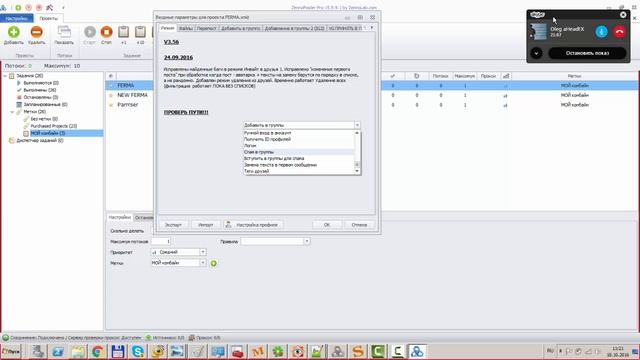Screen dimensions: 640x360
Task: Click dropdown list scrollbar down arrow
Action: coord(357,171)
